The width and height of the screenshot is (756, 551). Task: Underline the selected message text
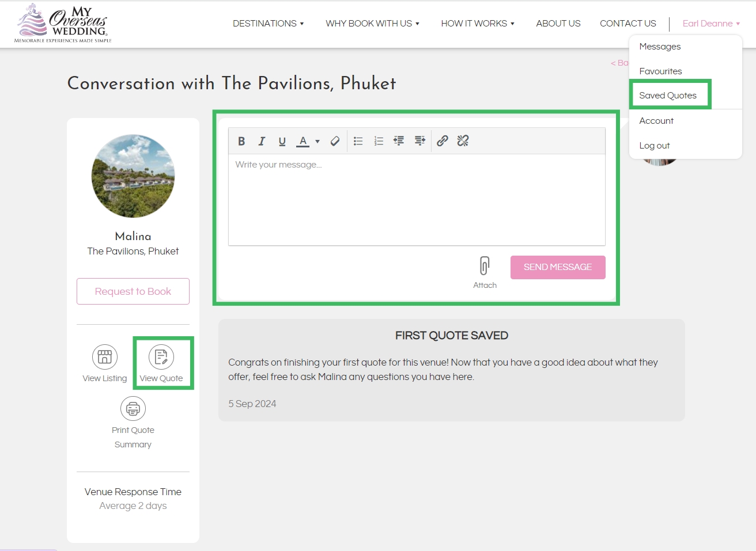point(282,141)
